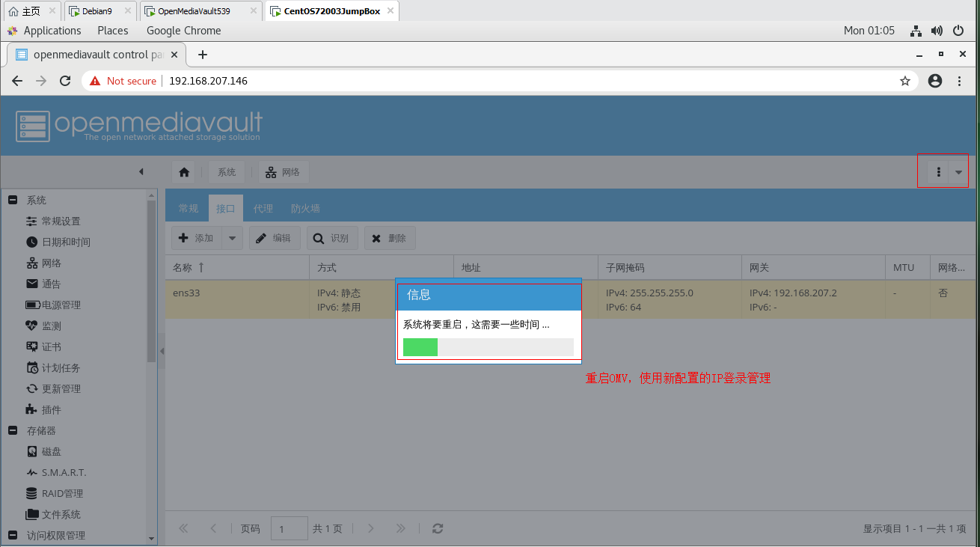This screenshot has width=980, height=547.
Task: Select 网络 in the sidebar tree
Action: click(x=43, y=263)
